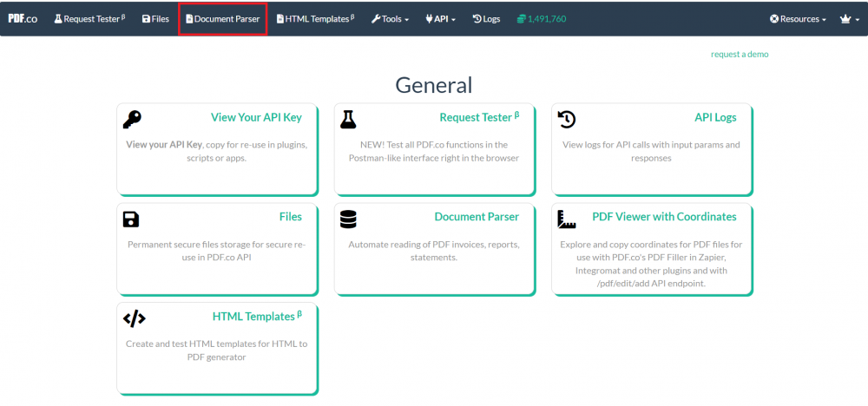Click the plug icon beside API
The width and height of the screenshot is (868, 406).
click(x=429, y=19)
